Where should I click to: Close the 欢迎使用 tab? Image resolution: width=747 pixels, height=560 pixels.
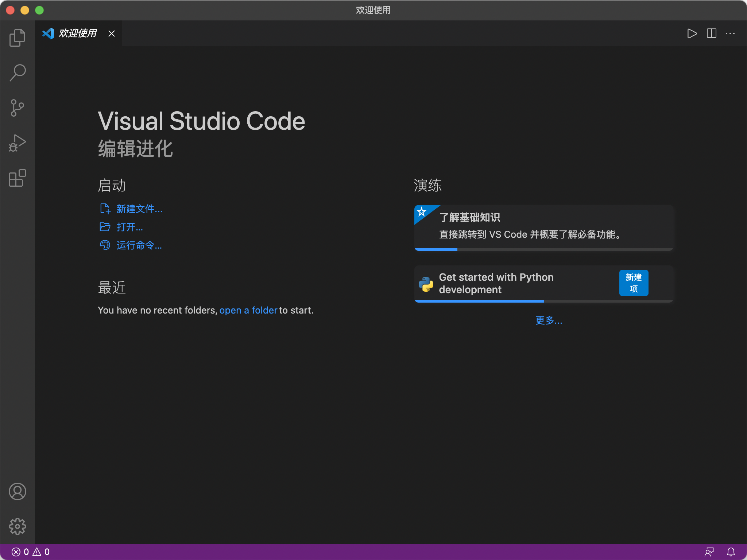click(x=112, y=34)
